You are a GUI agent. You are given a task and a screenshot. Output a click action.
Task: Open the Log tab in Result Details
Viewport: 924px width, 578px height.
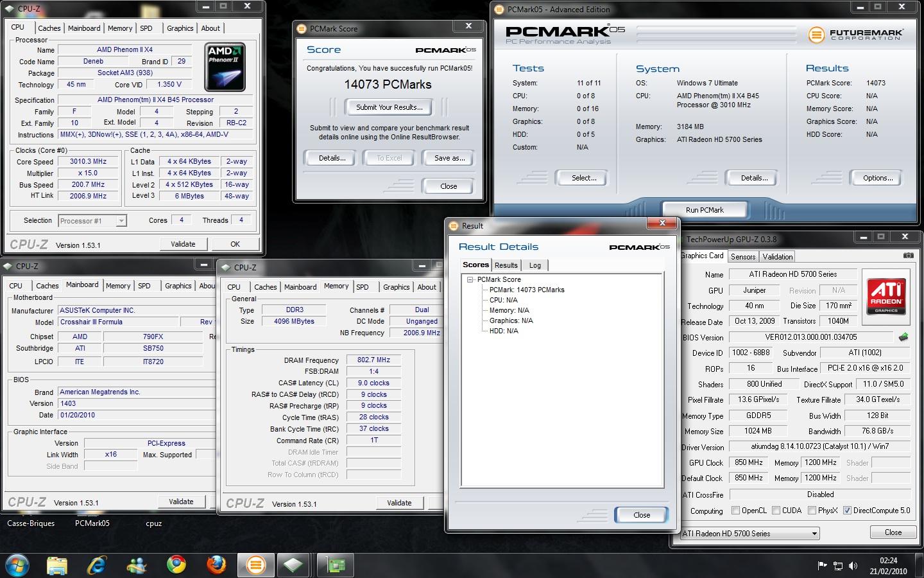pos(535,265)
